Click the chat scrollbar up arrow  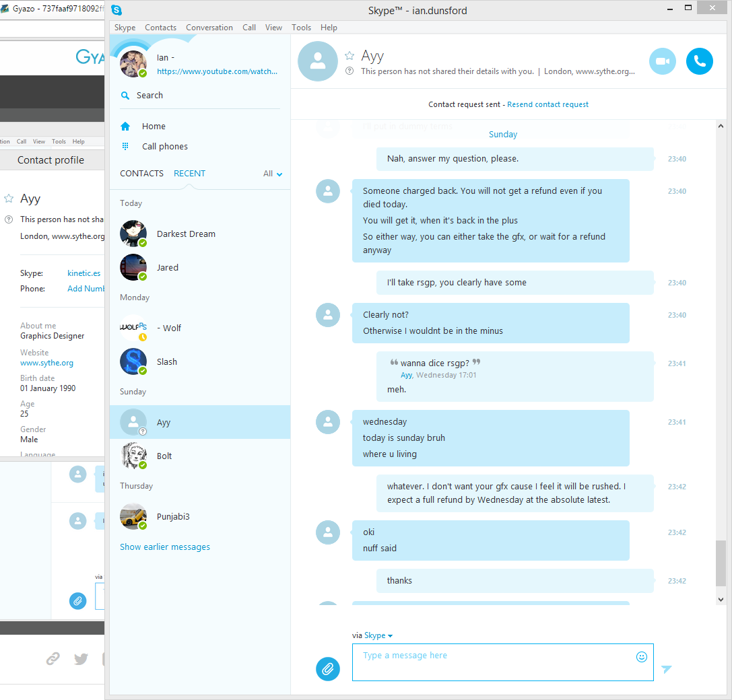click(721, 126)
